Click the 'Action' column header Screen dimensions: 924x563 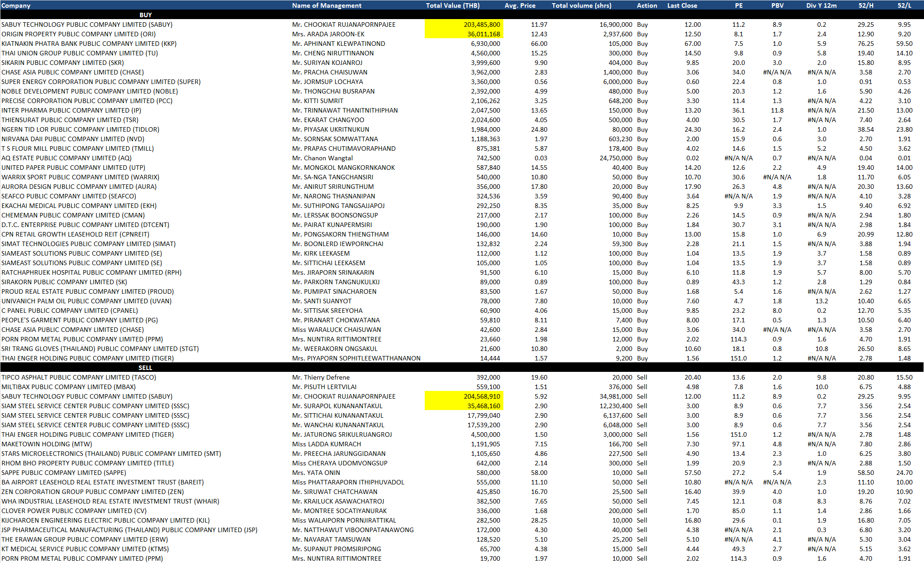(x=647, y=5)
